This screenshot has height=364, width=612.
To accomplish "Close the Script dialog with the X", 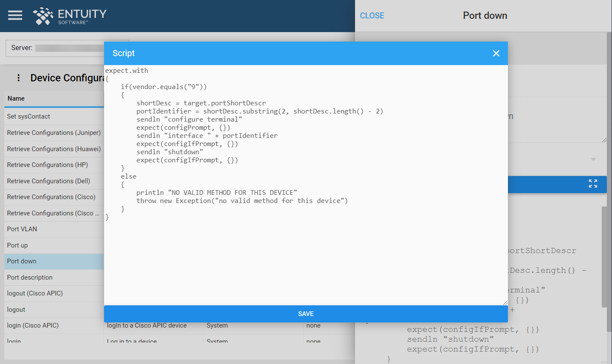I will tap(496, 53).
